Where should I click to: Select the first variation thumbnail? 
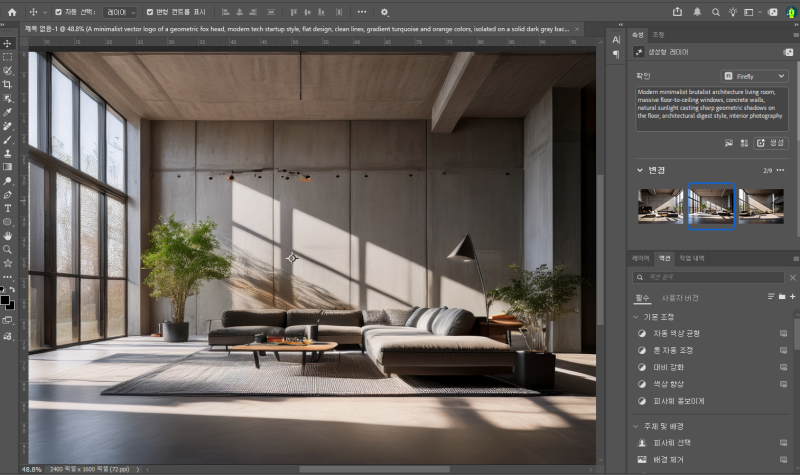(660, 206)
